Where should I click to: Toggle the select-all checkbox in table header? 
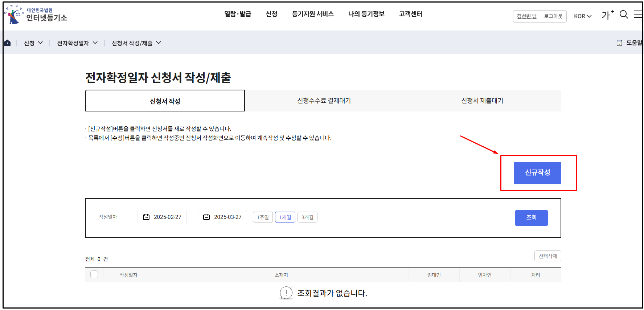94,274
